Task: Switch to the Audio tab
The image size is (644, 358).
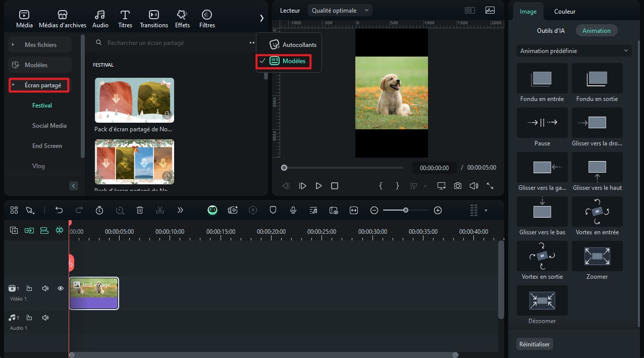Action: click(100, 19)
